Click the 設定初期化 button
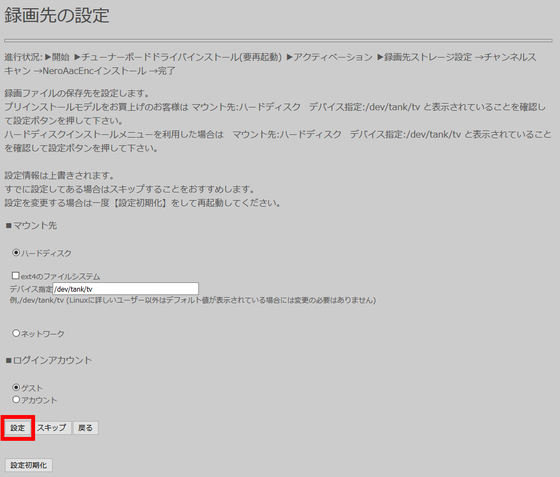The height and width of the screenshot is (477, 560). (x=29, y=465)
